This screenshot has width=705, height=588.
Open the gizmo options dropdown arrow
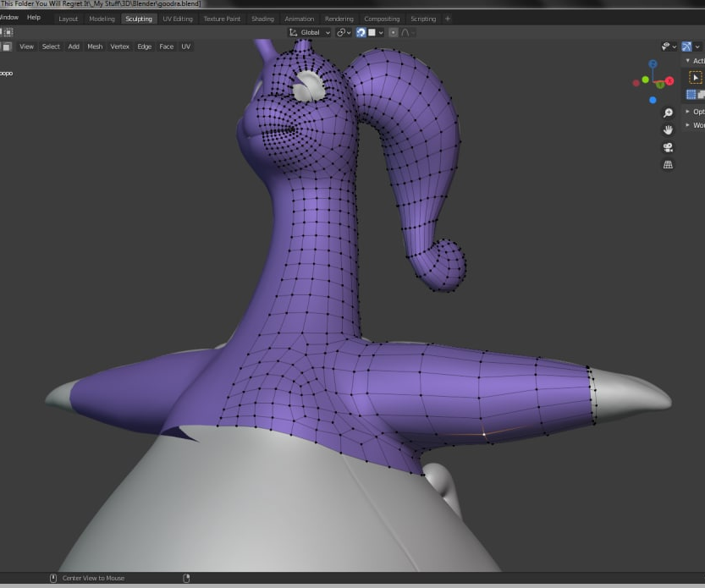tap(697, 47)
